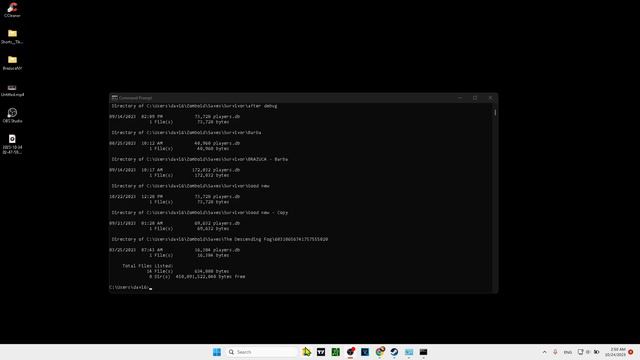Click the 40,960 players.db file row
This screenshot has width=640, height=360.
tap(175, 143)
